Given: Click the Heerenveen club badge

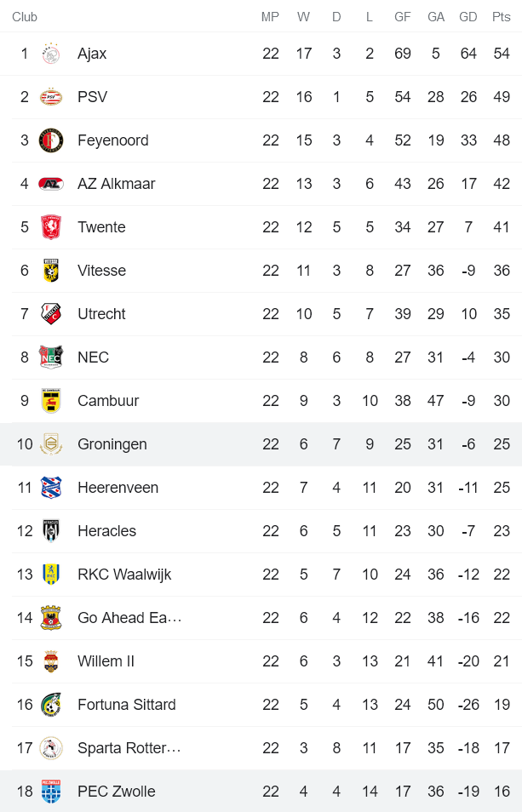Looking at the screenshot, I should click(51, 488).
